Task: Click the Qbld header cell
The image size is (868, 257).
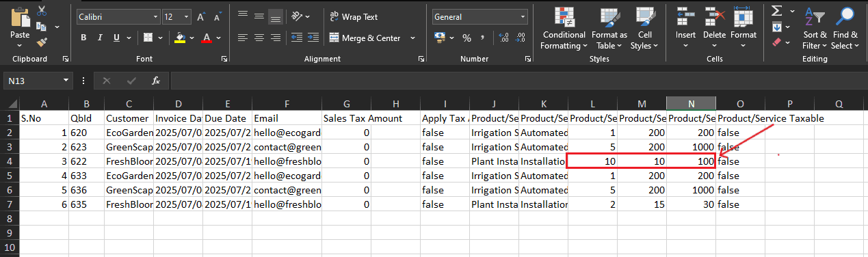Action: coord(87,118)
